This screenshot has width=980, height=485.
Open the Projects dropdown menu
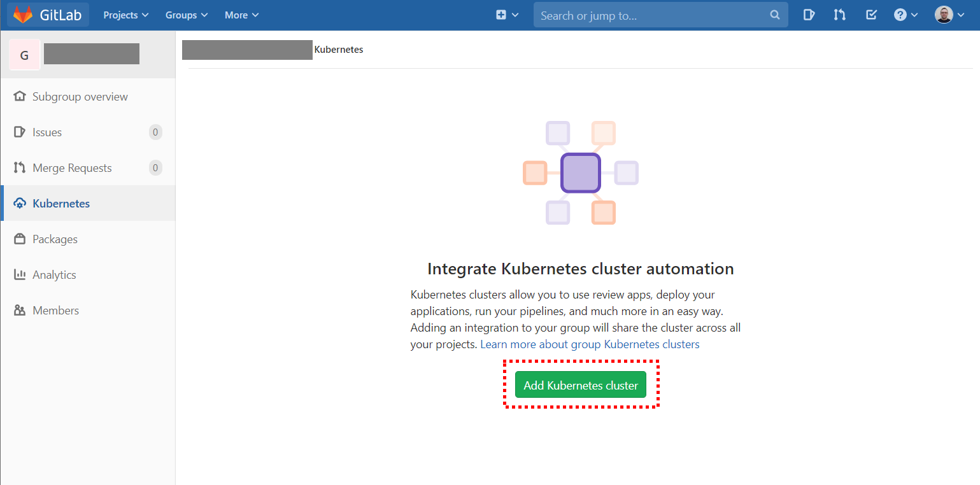(126, 15)
